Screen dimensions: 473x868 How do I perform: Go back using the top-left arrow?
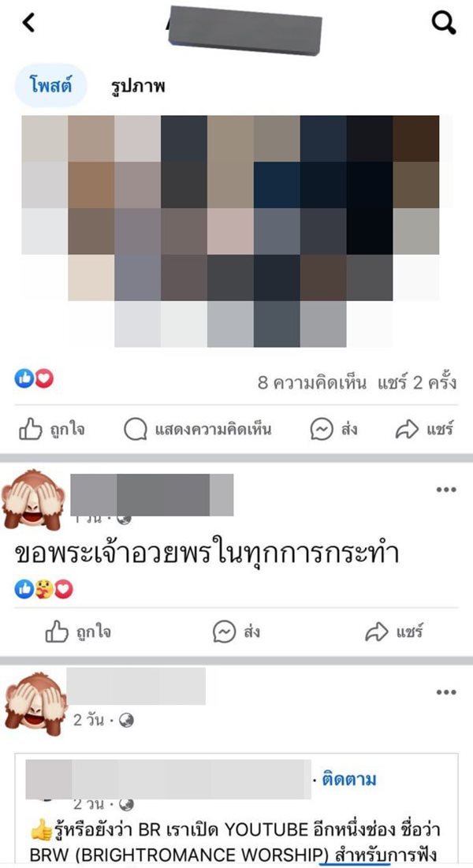click(x=28, y=23)
